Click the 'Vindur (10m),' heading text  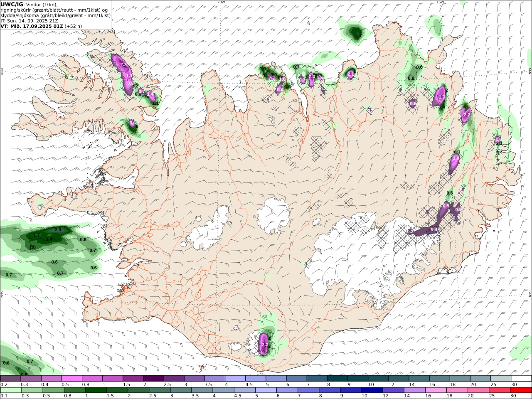coord(42,5)
